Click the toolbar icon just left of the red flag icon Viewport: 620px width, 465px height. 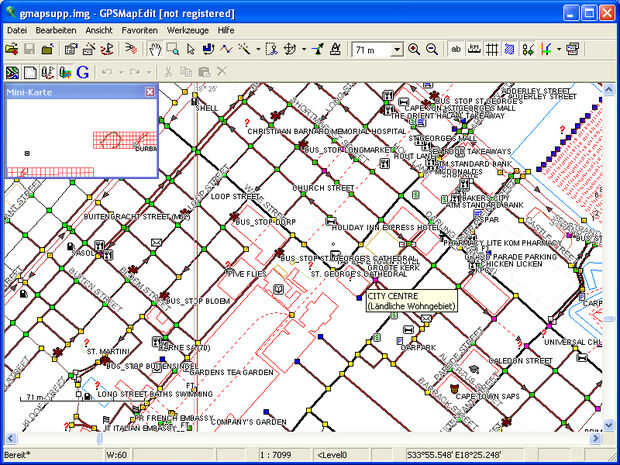pyautogui.click(x=89, y=49)
